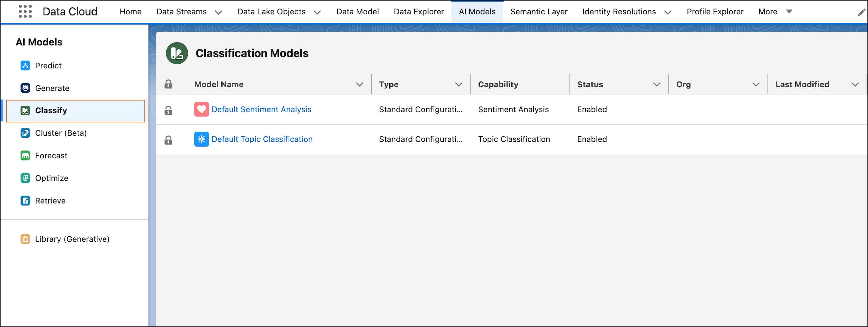Open the Type column chevron menu

coord(459,85)
